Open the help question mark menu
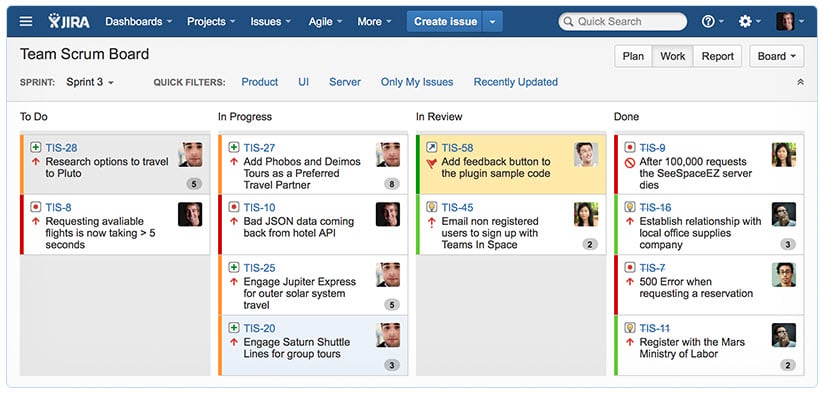Screen dimensions: 822x394 pyautogui.click(x=712, y=21)
